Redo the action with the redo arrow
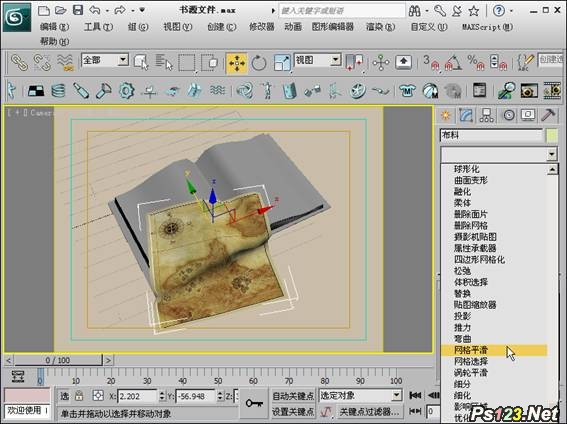This screenshot has height=424, width=567. 120,10
